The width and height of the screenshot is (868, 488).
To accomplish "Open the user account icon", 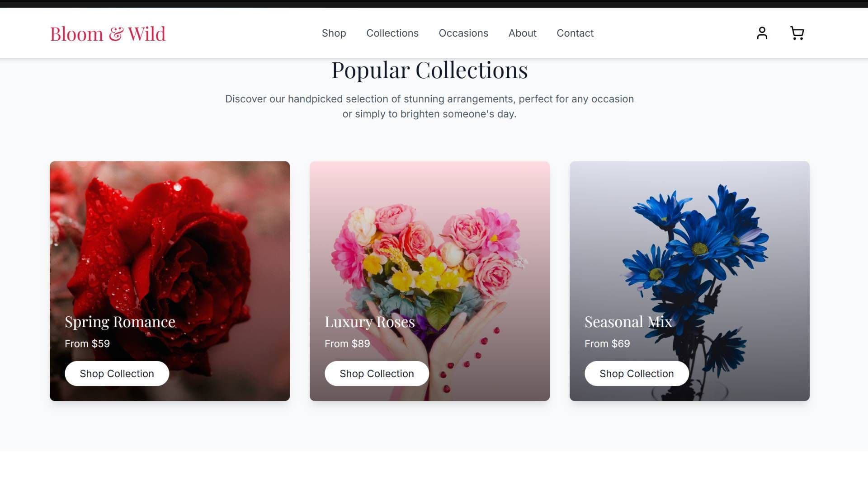I will [x=762, y=33].
